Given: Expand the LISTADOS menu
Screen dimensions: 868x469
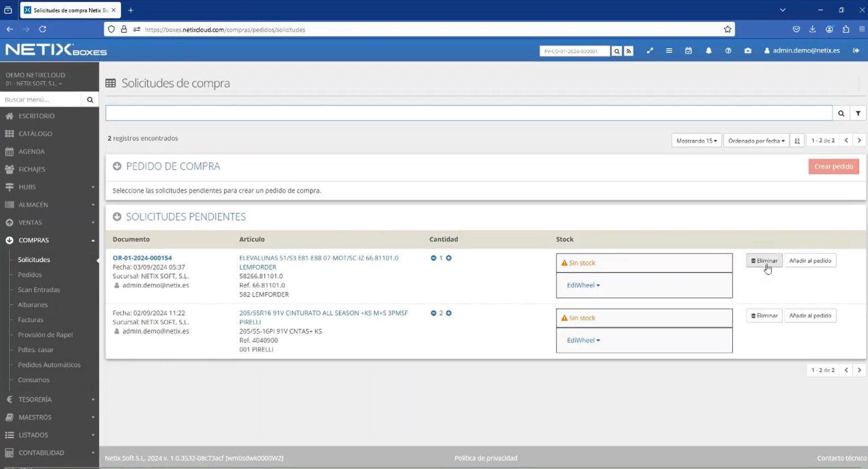Looking at the screenshot, I should coord(49,435).
